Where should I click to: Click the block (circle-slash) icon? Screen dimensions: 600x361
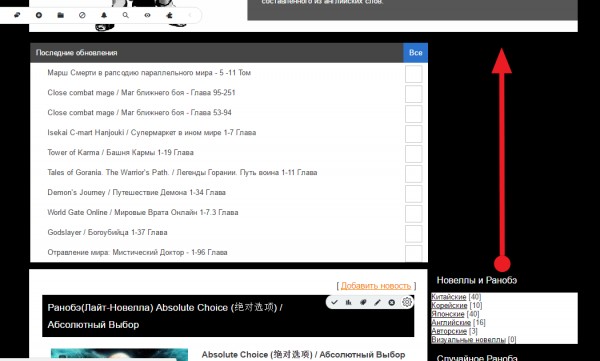(82, 15)
